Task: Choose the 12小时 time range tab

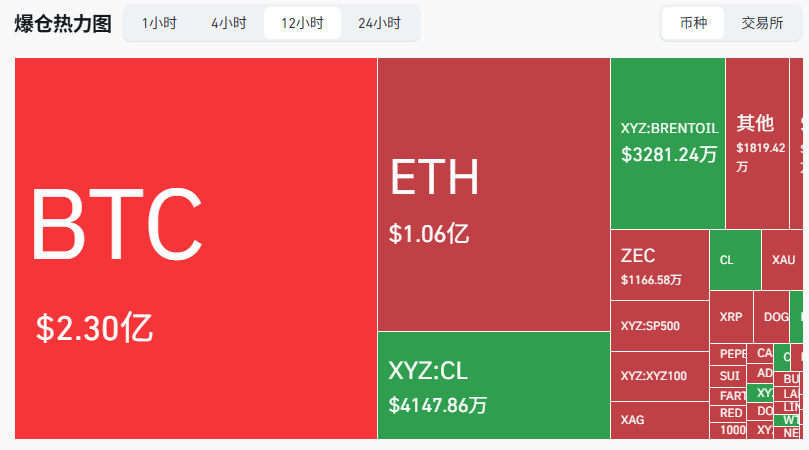Action: point(302,23)
